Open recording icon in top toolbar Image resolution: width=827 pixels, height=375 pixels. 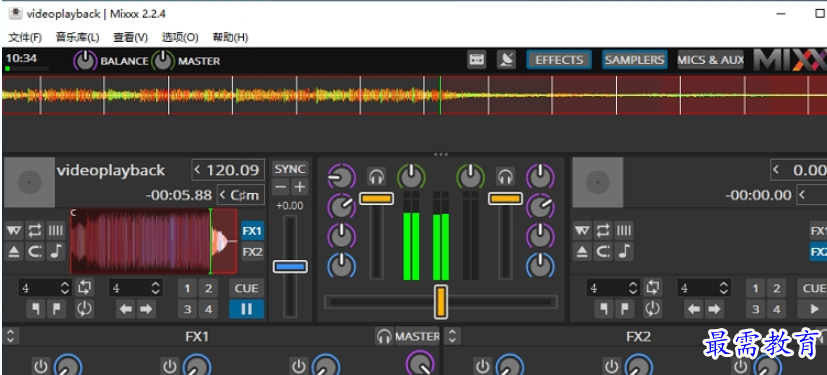[476, 60]
